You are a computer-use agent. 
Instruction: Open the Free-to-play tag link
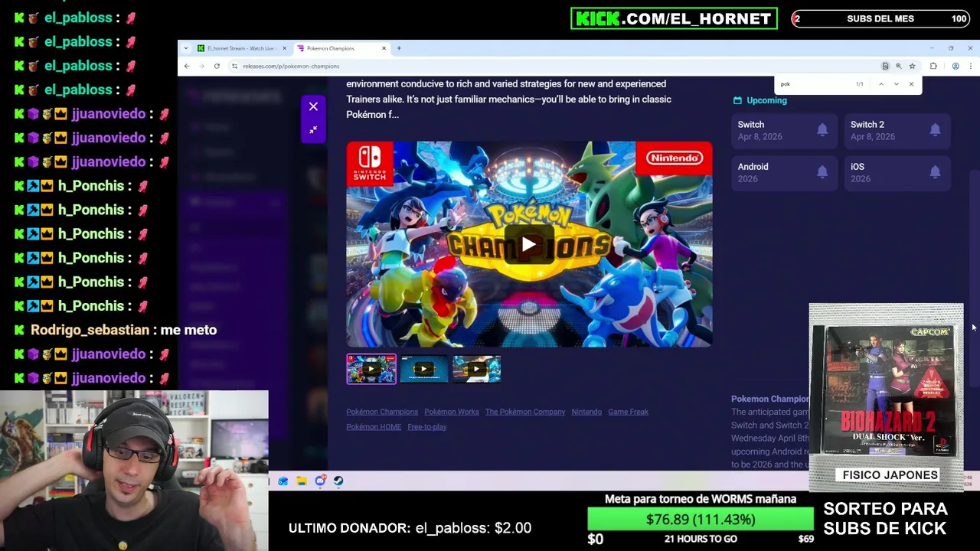[x=427, y=427]
